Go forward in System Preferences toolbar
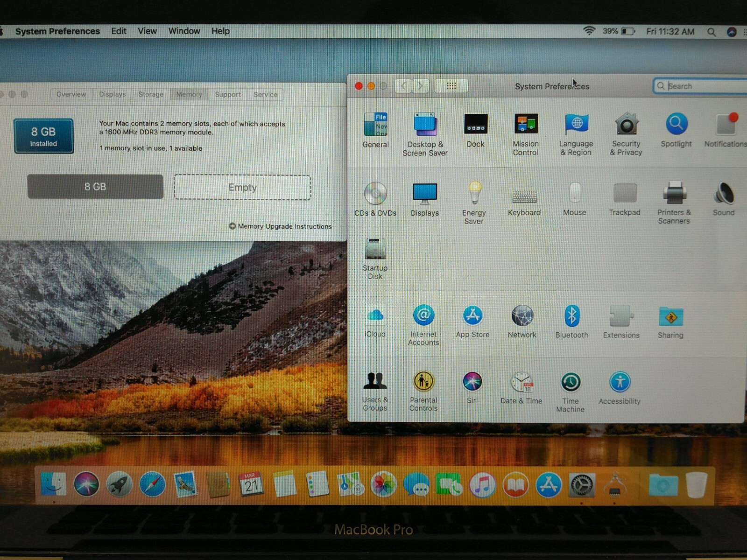This screenshot has height=560, width=747. 420,86
